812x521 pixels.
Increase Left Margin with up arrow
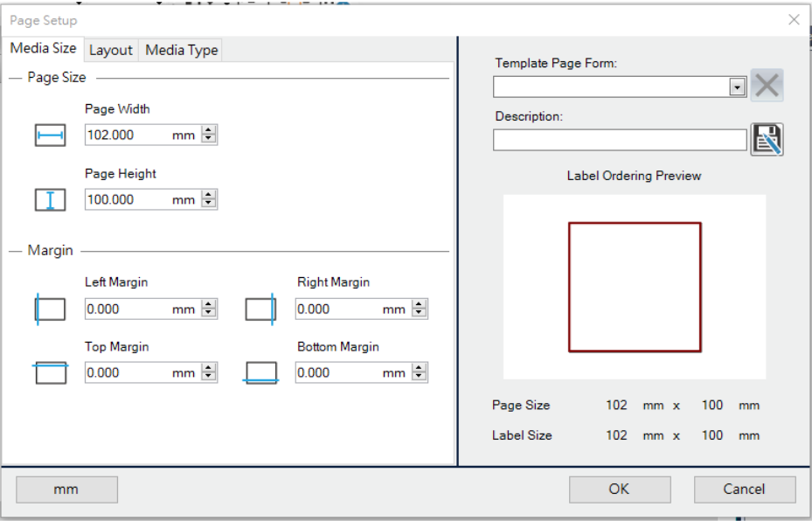(x=209, y=304)
